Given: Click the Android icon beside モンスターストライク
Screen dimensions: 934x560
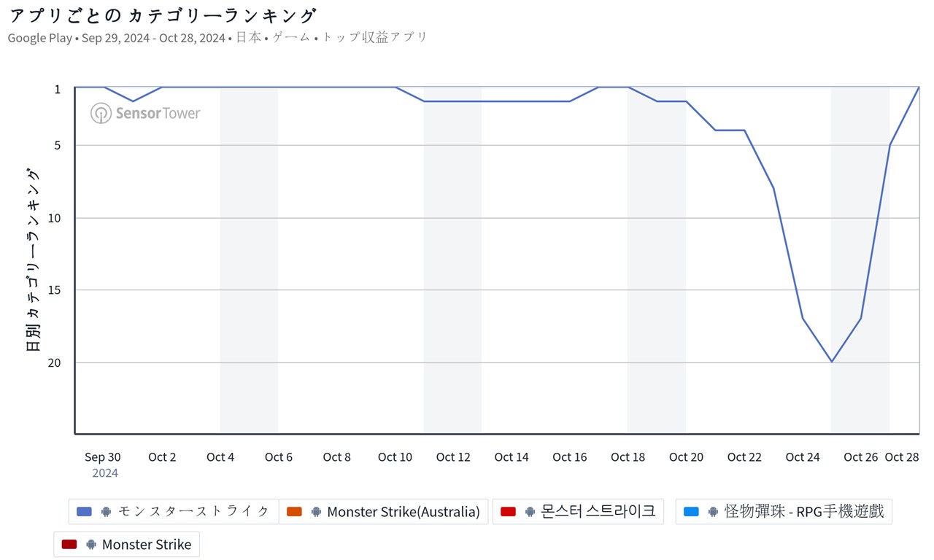Looking at the screenshot, I should [x=106, y=512].
